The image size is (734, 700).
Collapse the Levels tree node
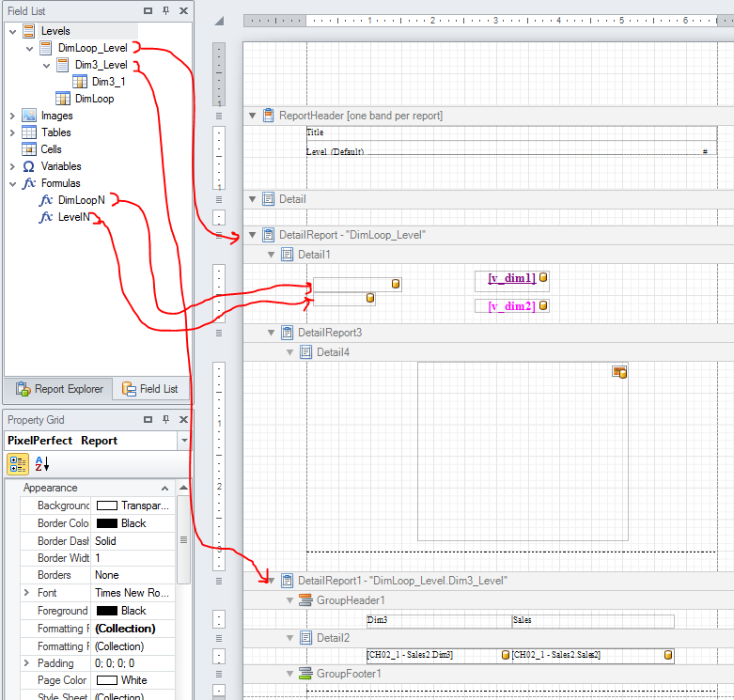pos(12,32)
